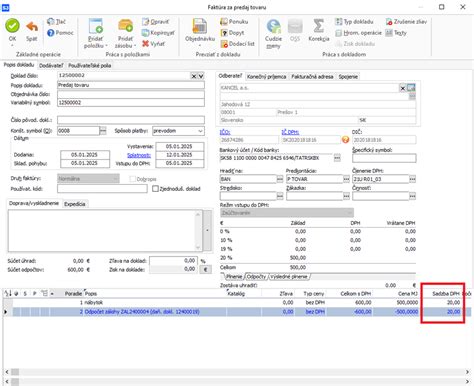
Task: Open the Spojenie tab
Action: (348, 77)
